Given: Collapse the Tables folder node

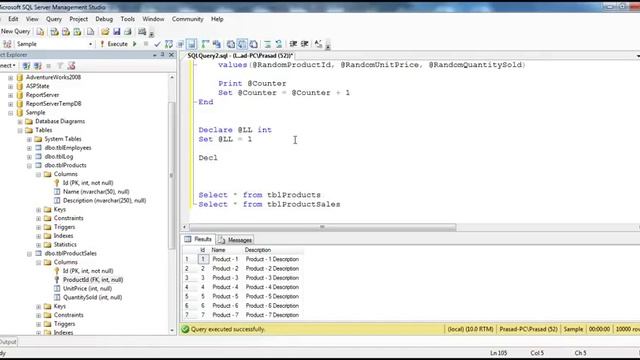Looking at the screenshot, I should click(x=20, y=130).
